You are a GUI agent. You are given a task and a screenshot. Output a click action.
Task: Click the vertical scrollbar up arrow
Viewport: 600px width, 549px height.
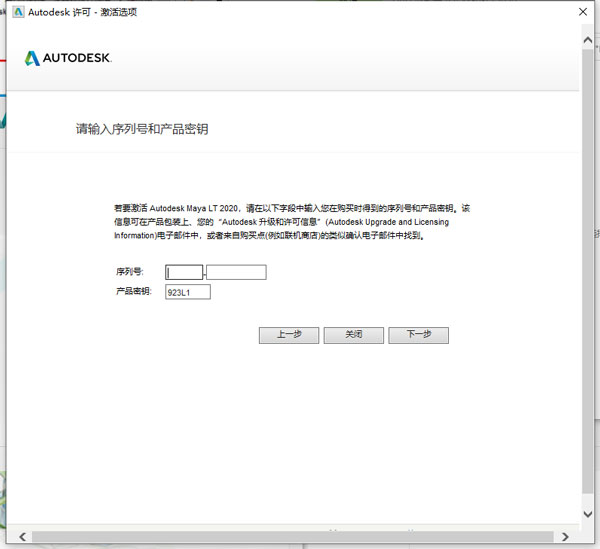point(588,40)
